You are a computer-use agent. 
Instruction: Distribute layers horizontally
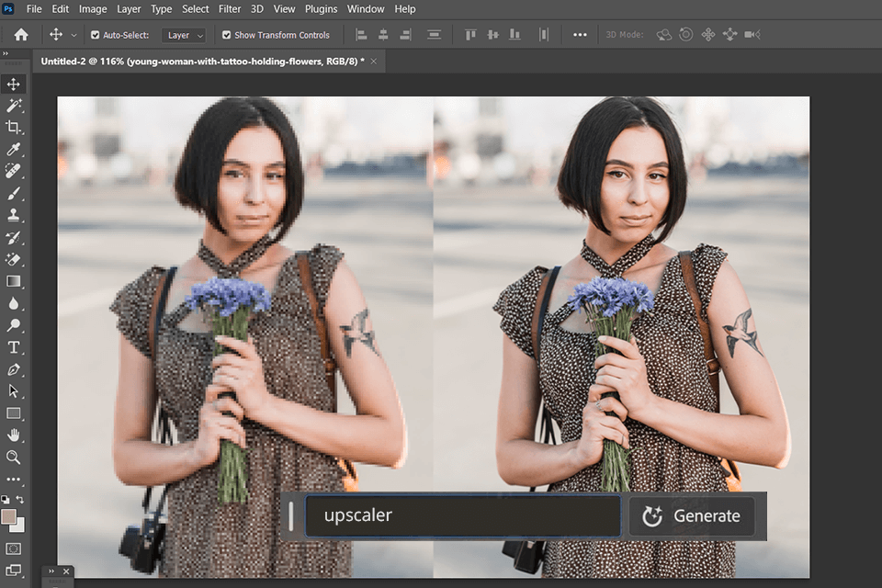point(543,35)
